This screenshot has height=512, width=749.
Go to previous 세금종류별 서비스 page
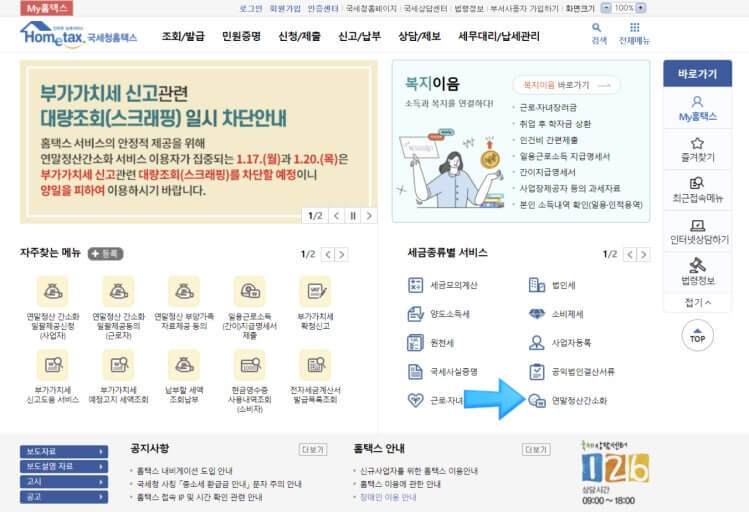(x=630, y=255)
